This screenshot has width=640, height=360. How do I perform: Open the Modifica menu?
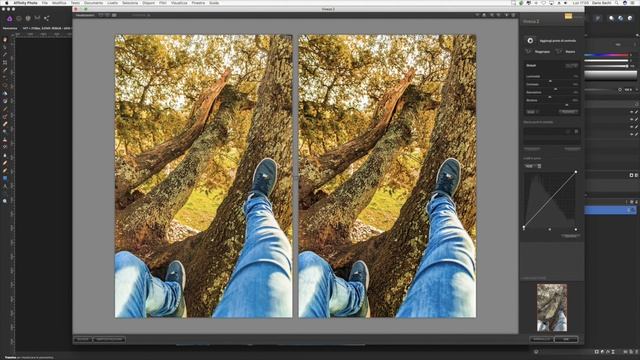point(59,3)
